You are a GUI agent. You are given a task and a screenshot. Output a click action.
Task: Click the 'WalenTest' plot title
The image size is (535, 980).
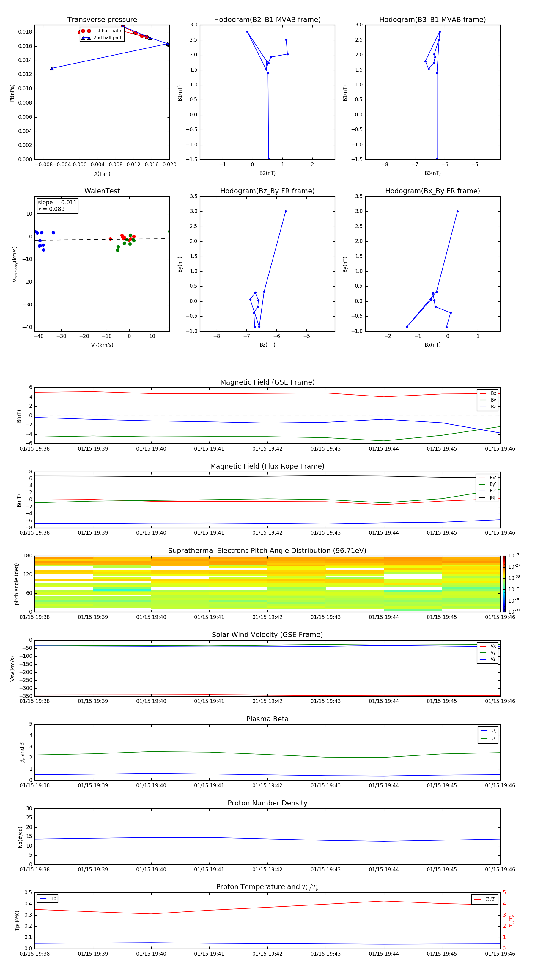tap(102, 191)
